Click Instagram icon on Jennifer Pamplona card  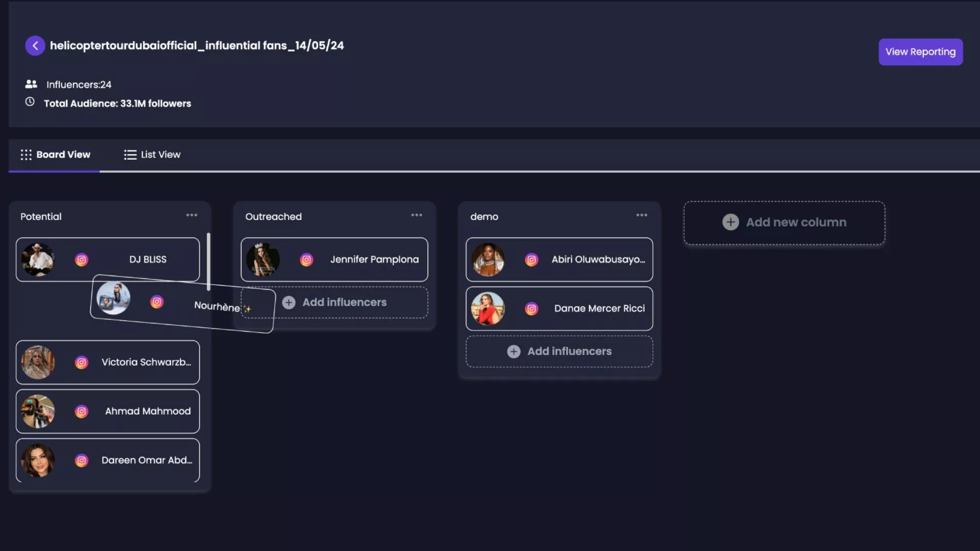click(x=306, y=260)
